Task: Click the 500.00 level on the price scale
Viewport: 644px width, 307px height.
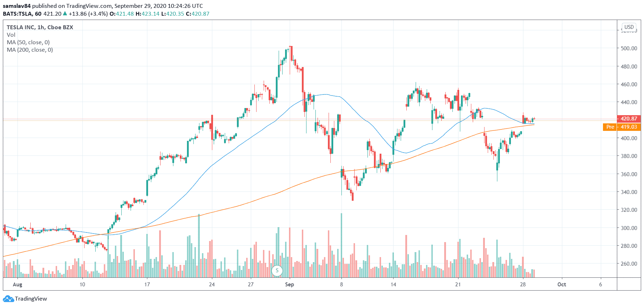Action: pos(629,48)
